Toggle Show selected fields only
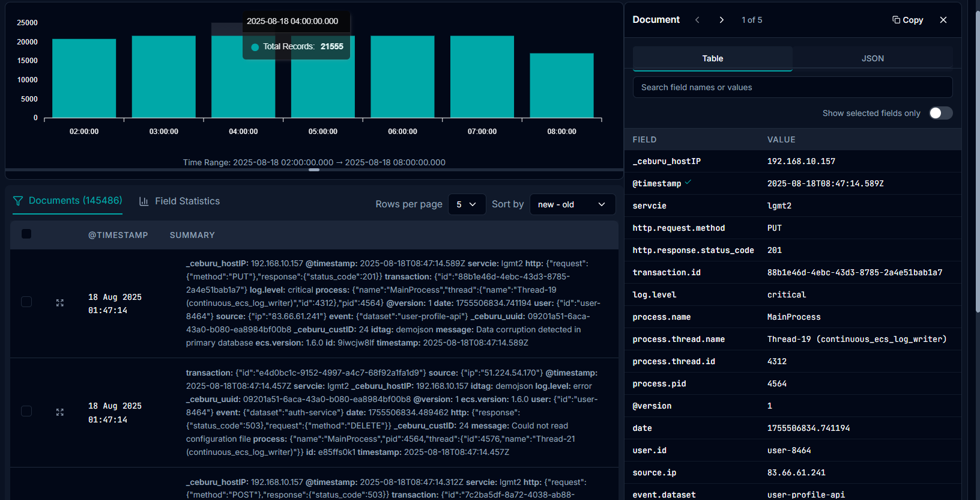Image resolution: width=980 pixels, height=500 pixels. point(940,113)
